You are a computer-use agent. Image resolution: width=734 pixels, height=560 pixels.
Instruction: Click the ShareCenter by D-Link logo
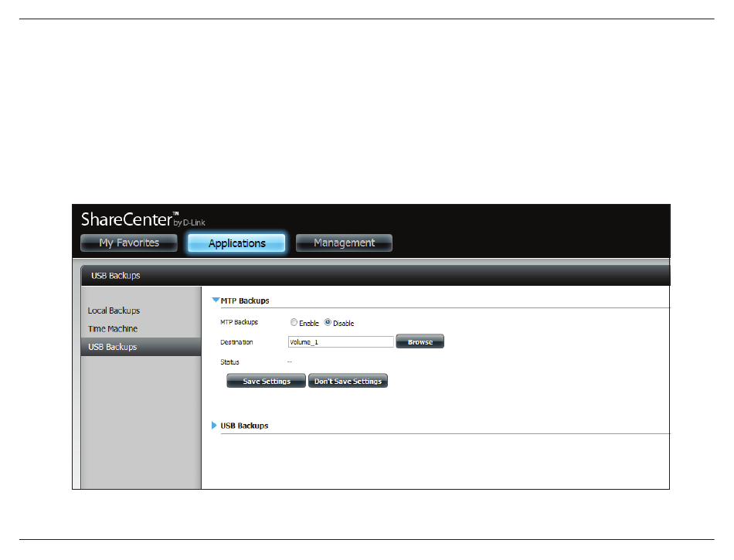tap(143, 219)
